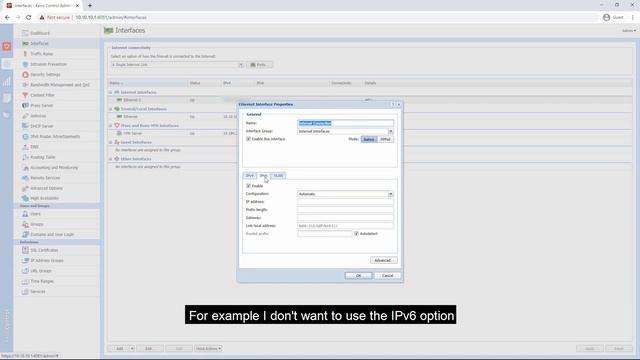Open Users in the sidebar
Image resolution: width=640 pixels, height=360 pixels.
tap(36, 214)
